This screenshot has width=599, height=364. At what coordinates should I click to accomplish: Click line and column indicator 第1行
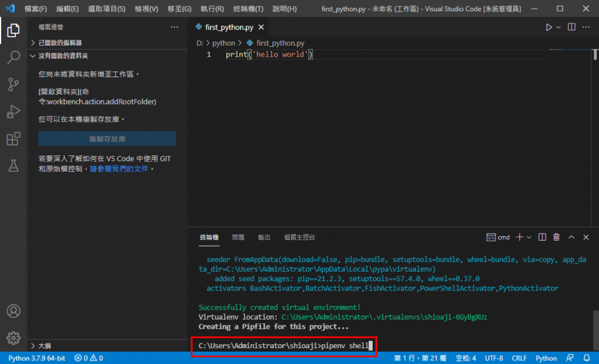420,358
